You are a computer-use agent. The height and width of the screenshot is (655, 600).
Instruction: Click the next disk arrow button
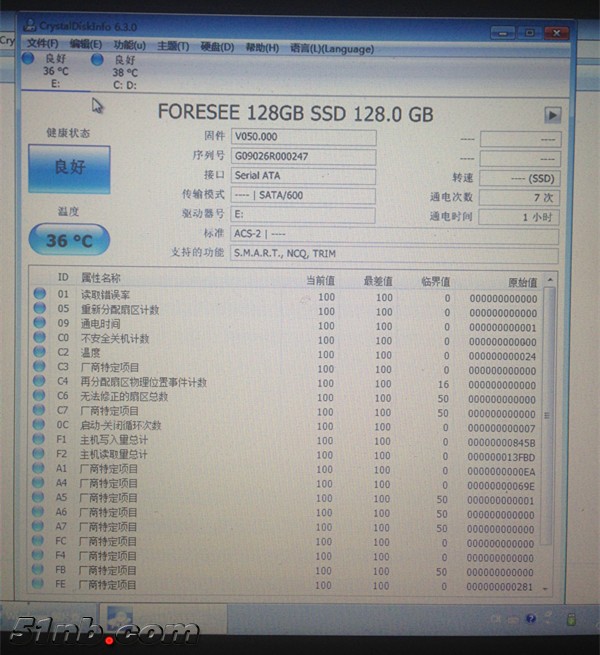[x=553, y=115]
